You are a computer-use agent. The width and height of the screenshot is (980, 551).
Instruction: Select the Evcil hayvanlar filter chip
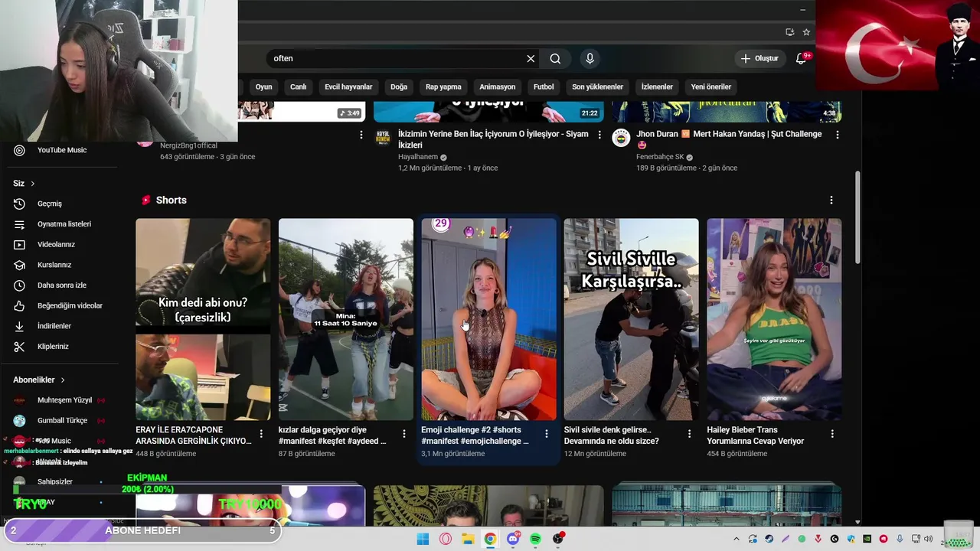coord(348,86)
